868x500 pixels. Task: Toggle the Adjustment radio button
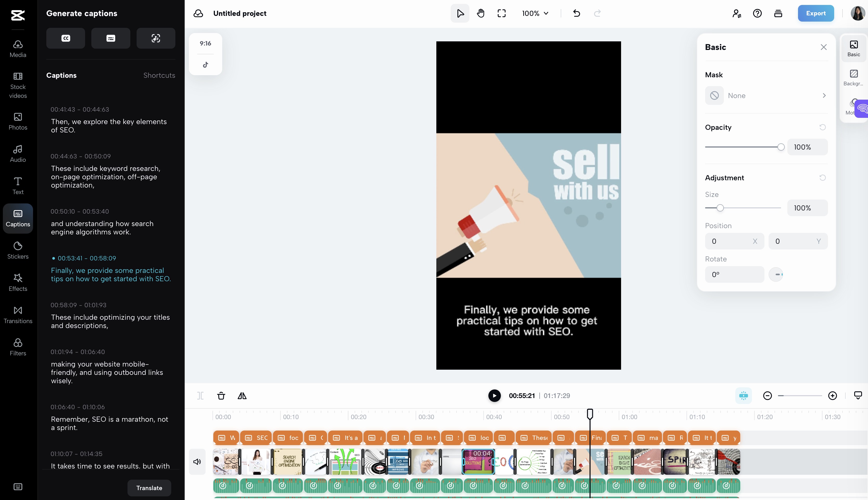tap(823, 178)
